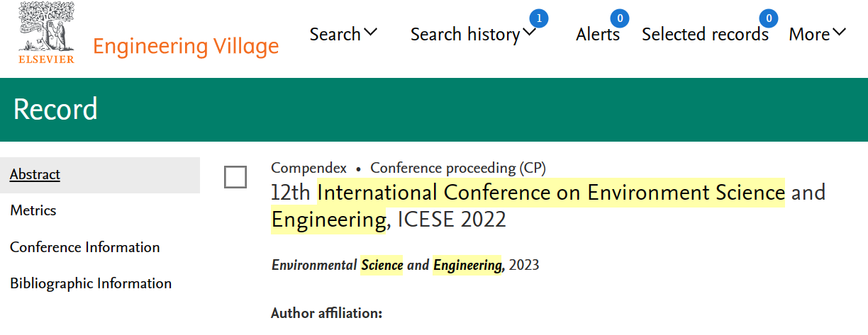This screenshot has width=868, height=335.
Task: Open Selected records
Action: [705, 35]
